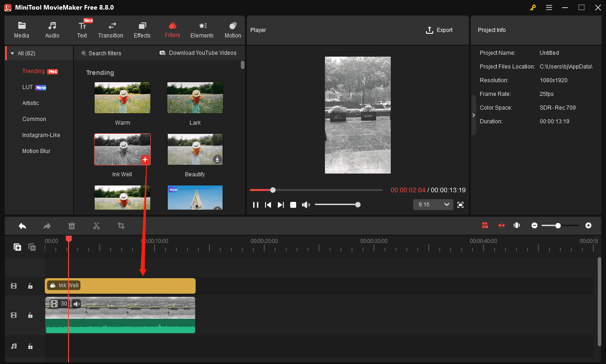
Task: Mute the video clip audio icon
Action: tap(76, 304)
